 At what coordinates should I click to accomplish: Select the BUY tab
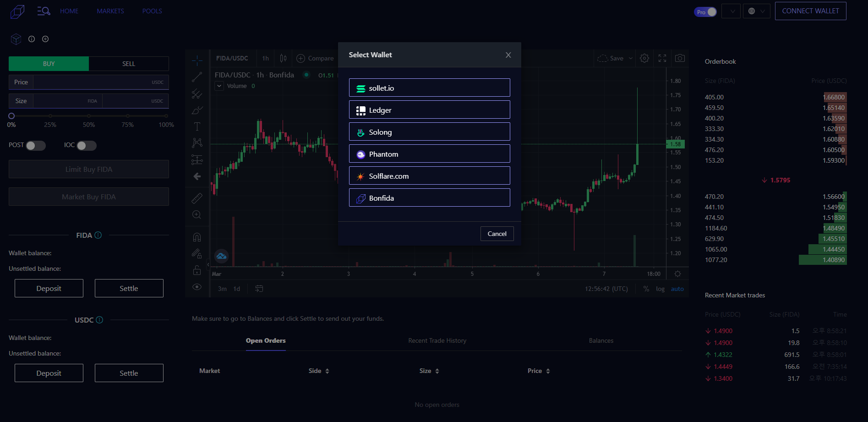point(49,64)
